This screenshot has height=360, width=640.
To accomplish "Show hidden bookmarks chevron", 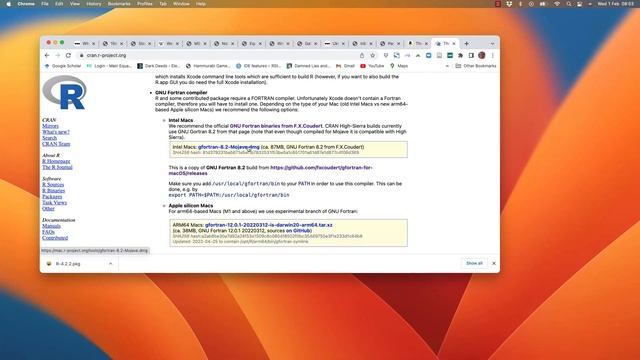I will click(447, 66).
